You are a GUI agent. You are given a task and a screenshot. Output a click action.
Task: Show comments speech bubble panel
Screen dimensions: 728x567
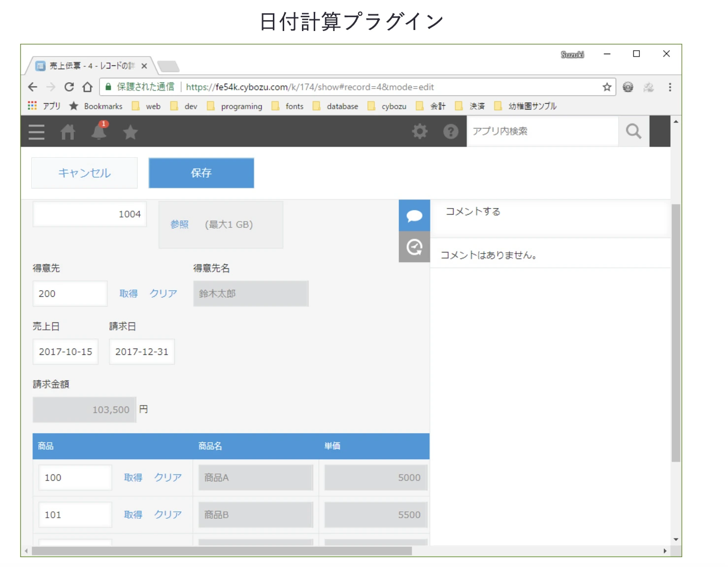point(414,216)
